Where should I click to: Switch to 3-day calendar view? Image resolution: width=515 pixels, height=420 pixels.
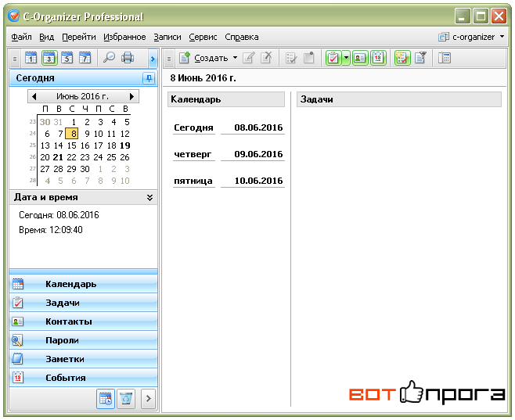click(x=49, y=59)
